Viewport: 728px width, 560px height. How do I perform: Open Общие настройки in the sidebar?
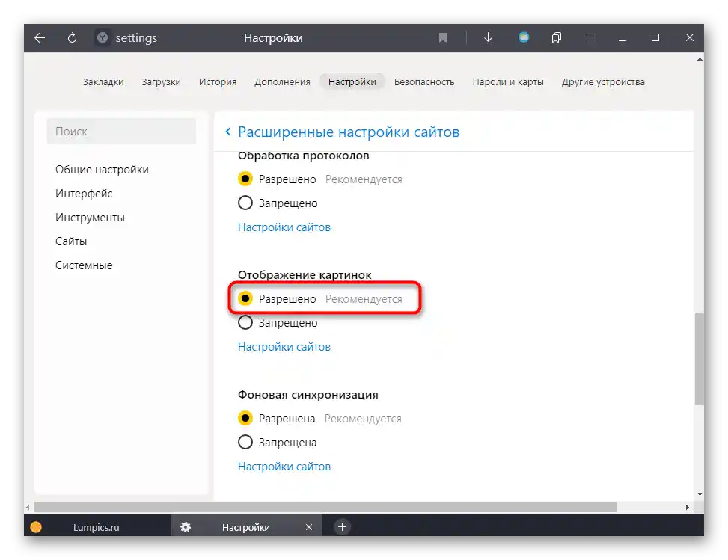click(x=102, y=170)
